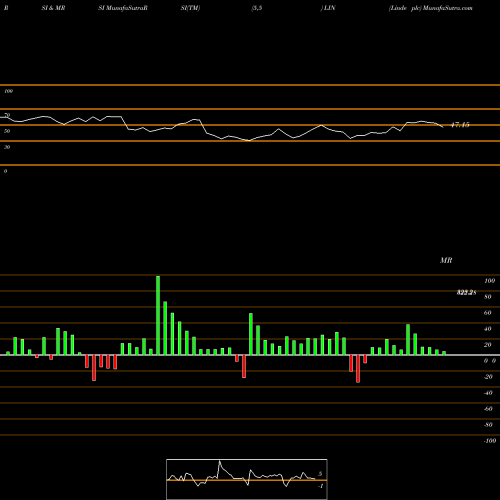Click the tallest green bar in MR chart
The image size is (500, 500).
pos(158,315)
